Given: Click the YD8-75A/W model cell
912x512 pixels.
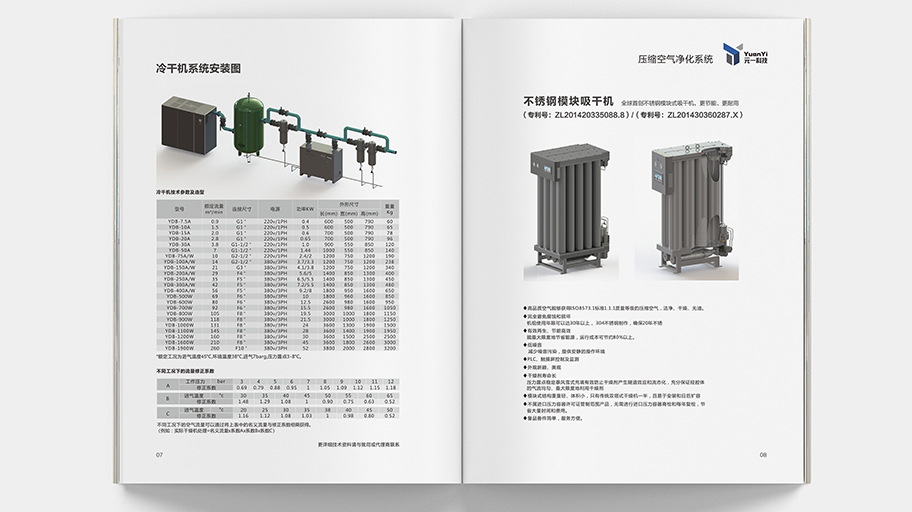Looking at the screenshot, I should coord(179,256).
